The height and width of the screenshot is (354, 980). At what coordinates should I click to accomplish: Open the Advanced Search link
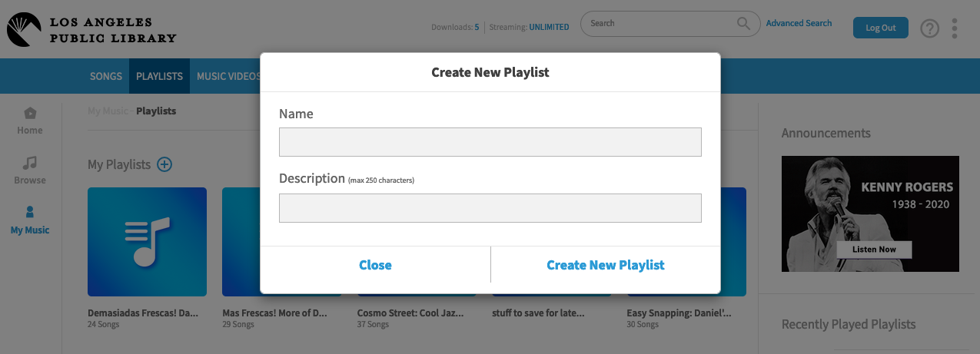click(799, 23)
